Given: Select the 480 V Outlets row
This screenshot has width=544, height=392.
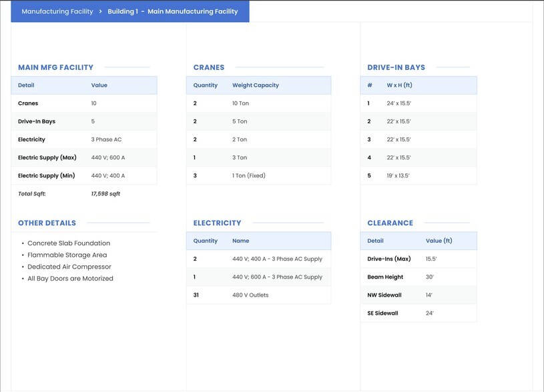Looking at the screenshot, I should point(258,295).
